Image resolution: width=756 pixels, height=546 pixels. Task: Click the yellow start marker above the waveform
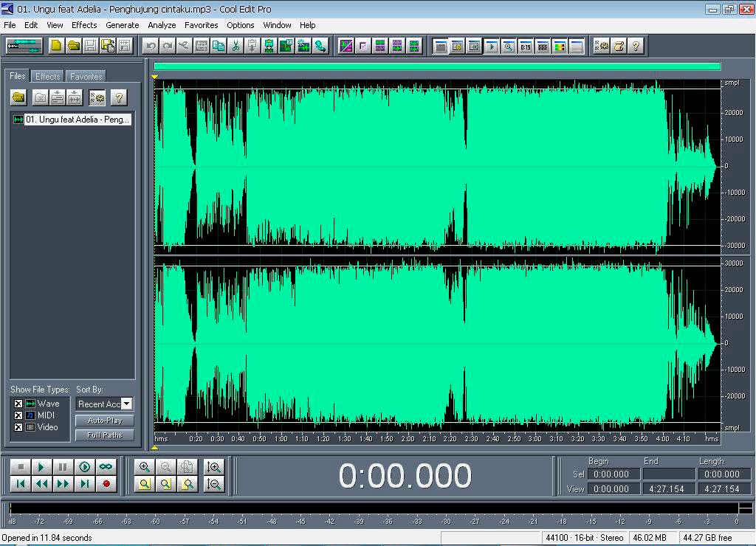[x=155, y=77]
